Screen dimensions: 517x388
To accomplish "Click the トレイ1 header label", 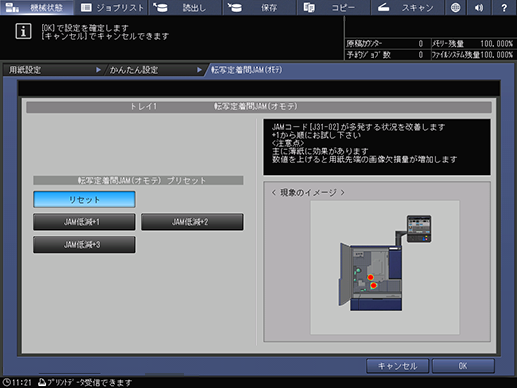I will click(x=143, y=107).
